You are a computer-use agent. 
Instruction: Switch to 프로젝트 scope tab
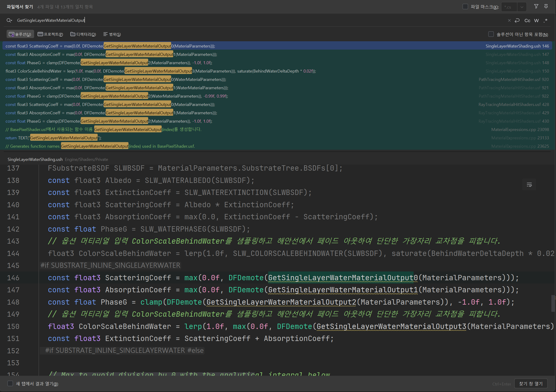click(50, 34)
